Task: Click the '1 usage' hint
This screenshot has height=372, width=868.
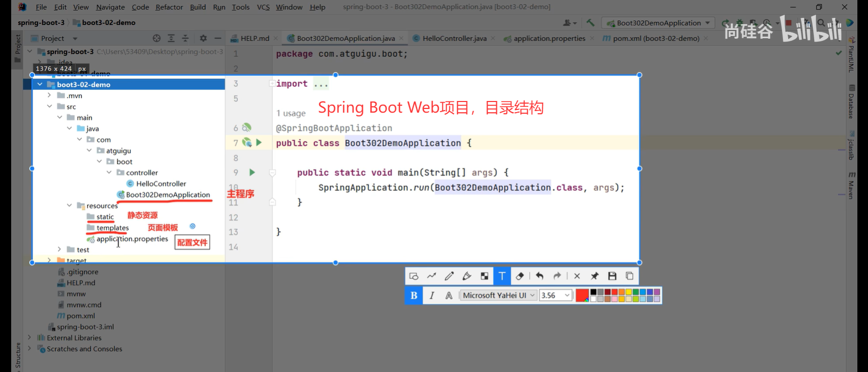Action: point(291,113)
